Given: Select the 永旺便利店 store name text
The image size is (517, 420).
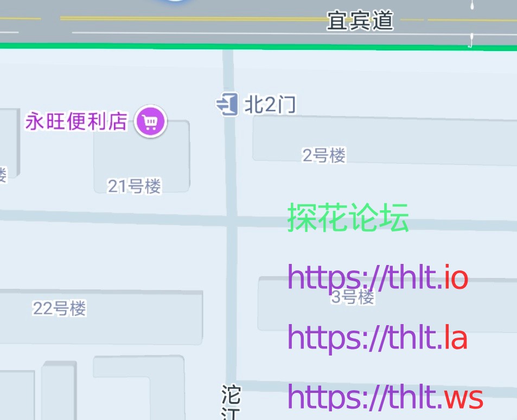Looking at the screenshot, I should [x=76, y=120].
